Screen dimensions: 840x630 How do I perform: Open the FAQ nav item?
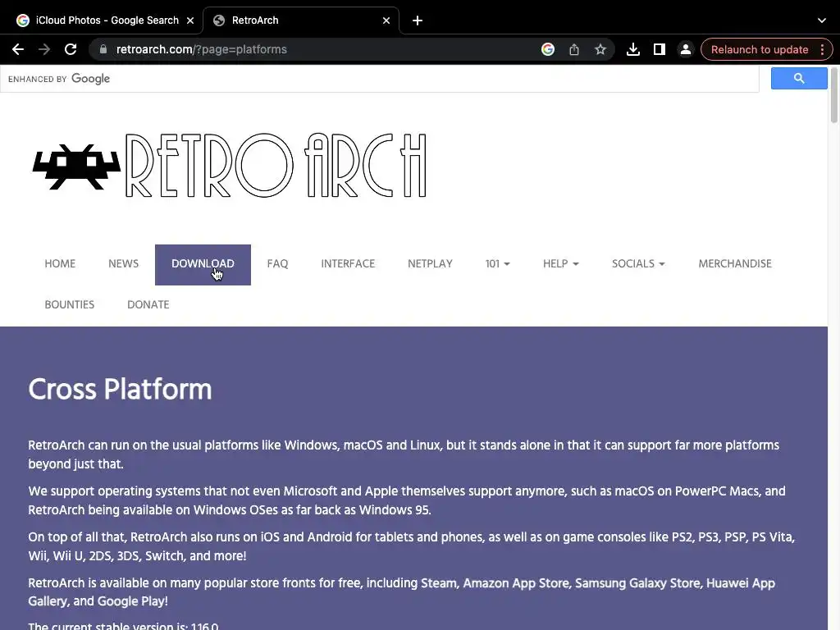coord(277,263)
